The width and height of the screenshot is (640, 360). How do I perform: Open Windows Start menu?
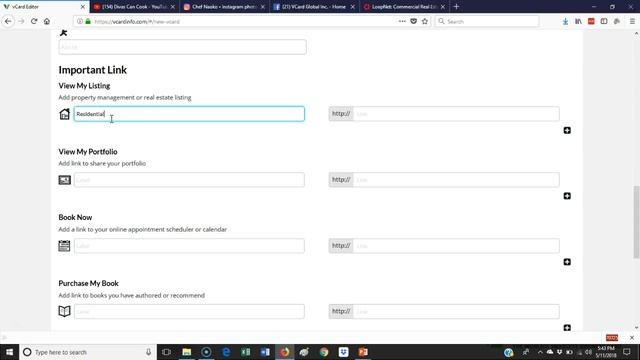coord(9,352)
